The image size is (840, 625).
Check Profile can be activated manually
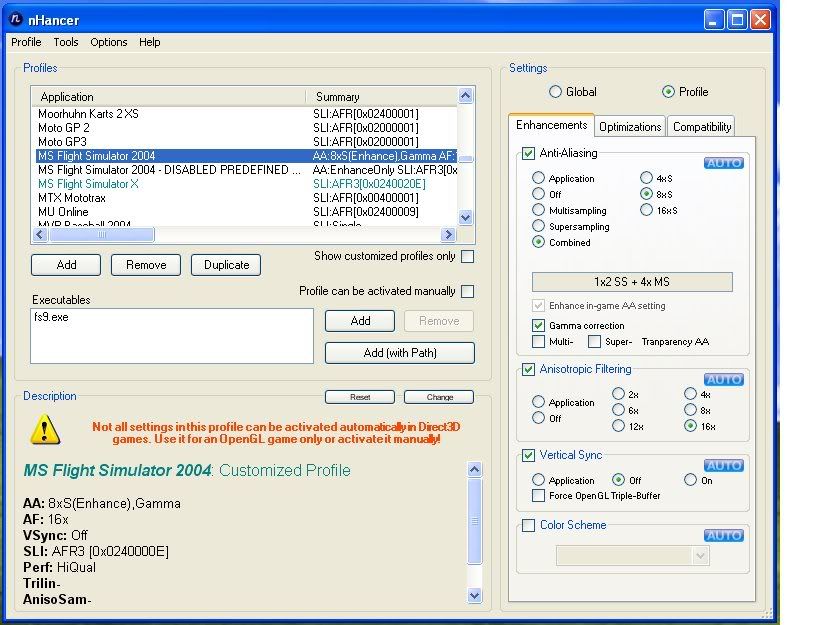(x=468, y=291)
